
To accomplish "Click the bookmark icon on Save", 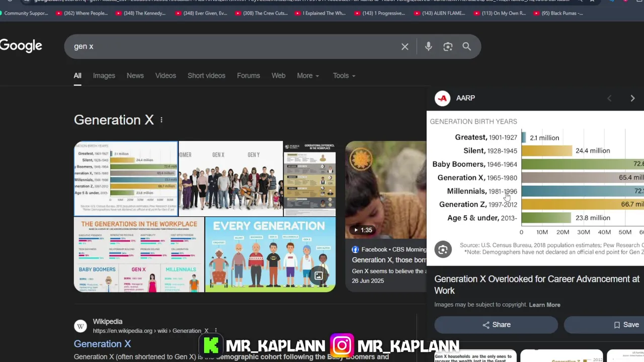I will (x=617, y=325).
